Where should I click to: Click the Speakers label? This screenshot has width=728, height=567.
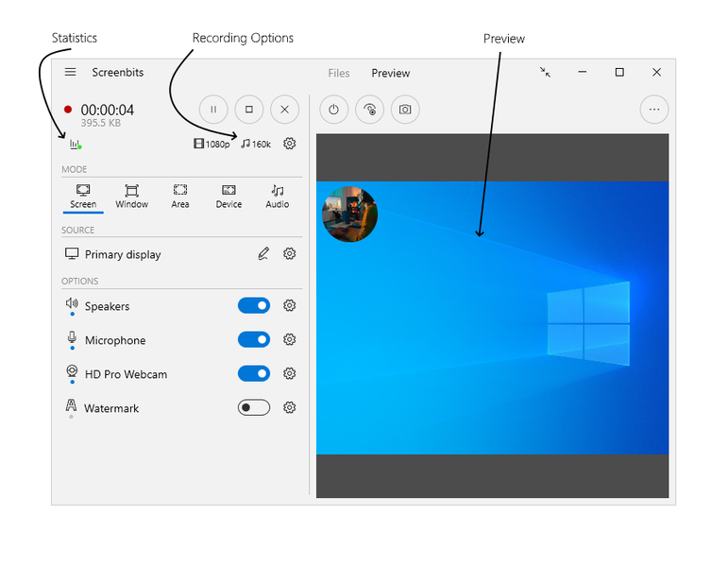[108, 306]
